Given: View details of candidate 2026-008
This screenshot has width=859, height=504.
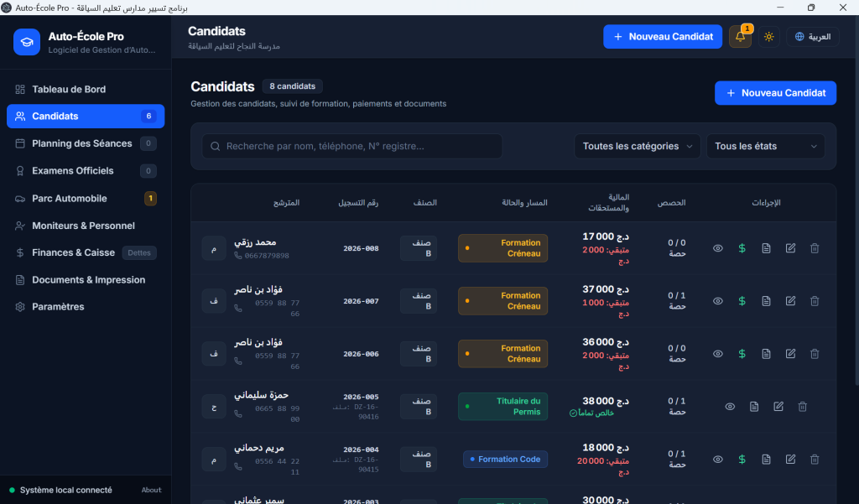Looking at the screenshot, I should [718, 248].
